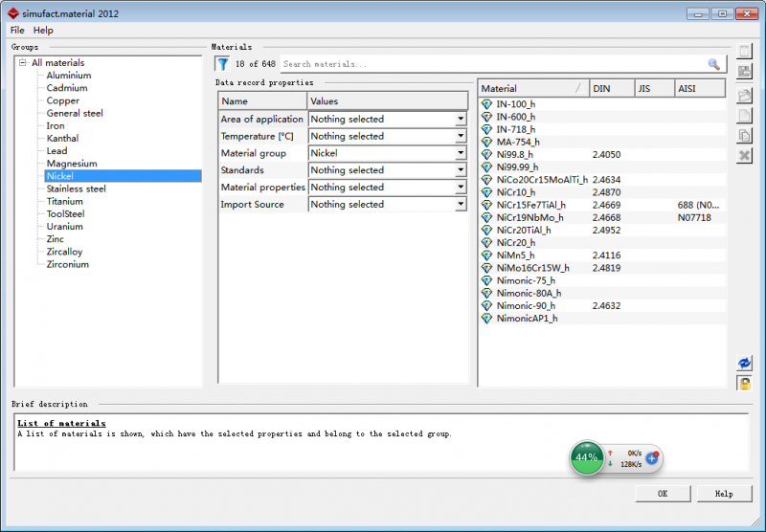The image size is (766, 532).
Task: Click the save disk icon in the right toolbar
Action: [744, 71]
